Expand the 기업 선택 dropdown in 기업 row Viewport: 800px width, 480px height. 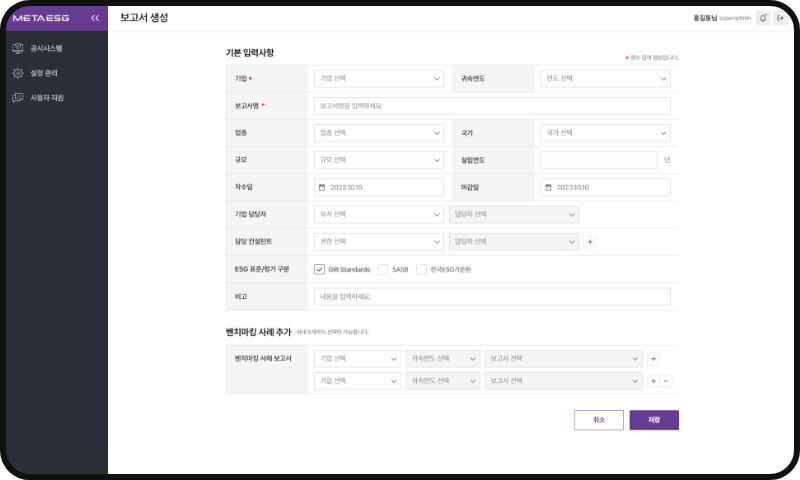(x=378, y=78)
